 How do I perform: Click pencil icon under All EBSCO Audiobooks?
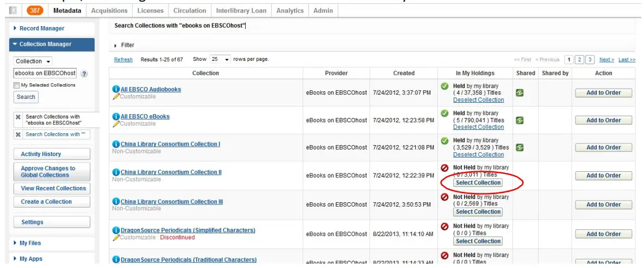pos(116,97)
